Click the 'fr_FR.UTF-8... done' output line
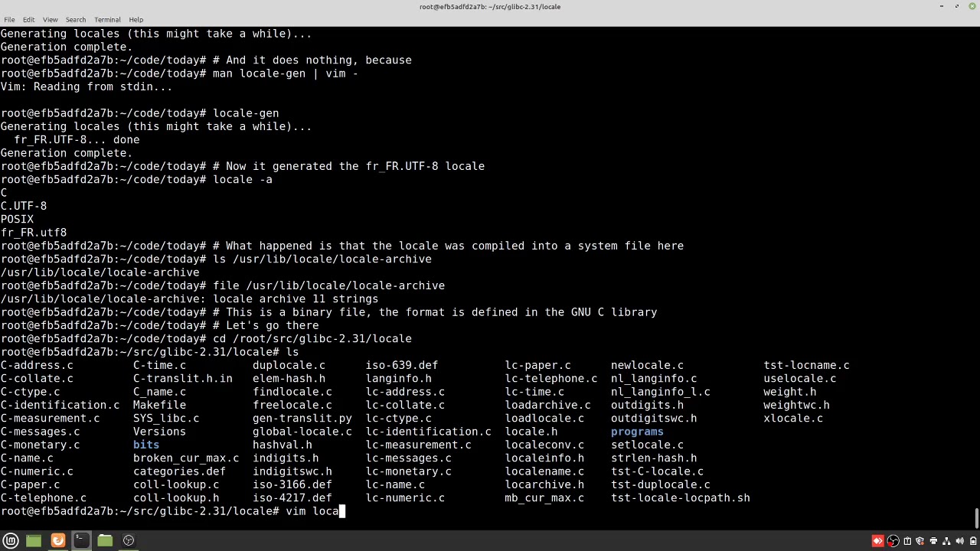Screen dimensions: 980x551 click(x=77, y=139)
